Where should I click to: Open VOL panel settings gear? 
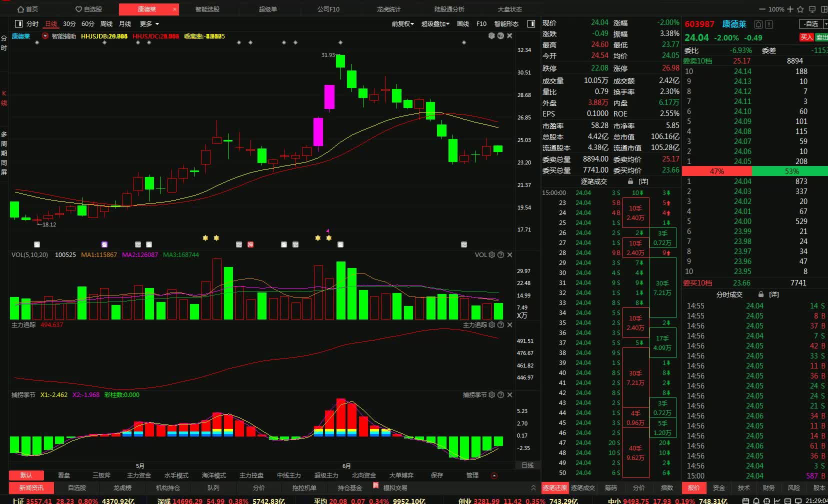(x=491, y=254)
